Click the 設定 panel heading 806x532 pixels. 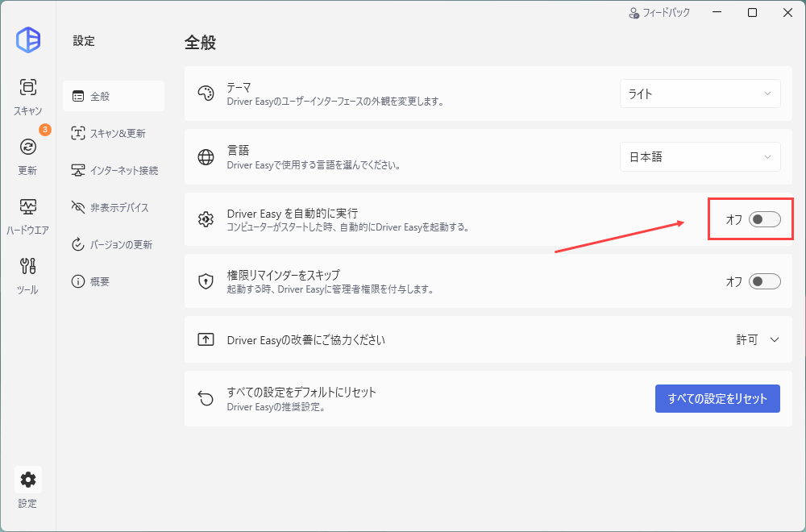coord(84,41)
